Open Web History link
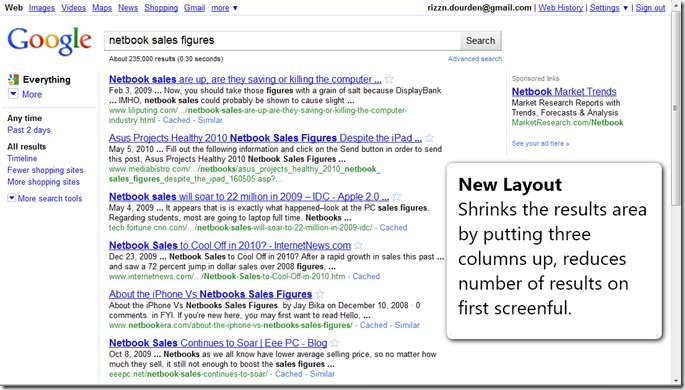The image size is (685, 390). point(560,8)
